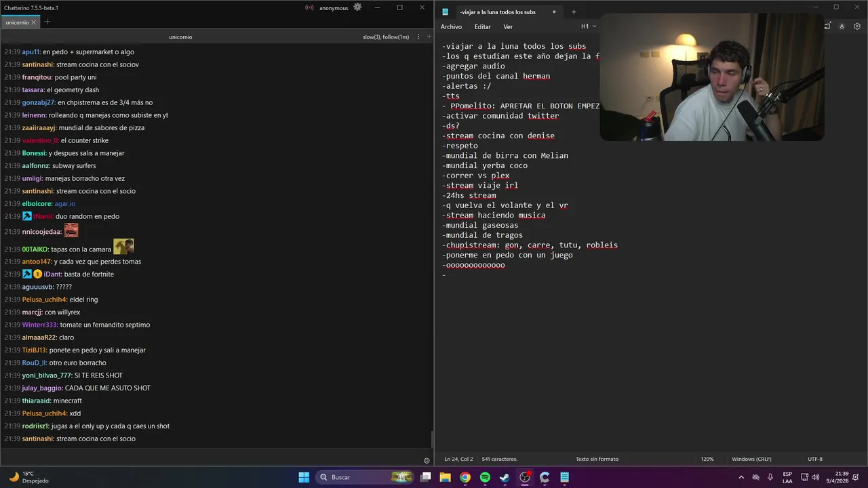The image size is (868, 488).
Task: Click the red streamer mode icon in Chatterino
Action: (x=309, y=8)
